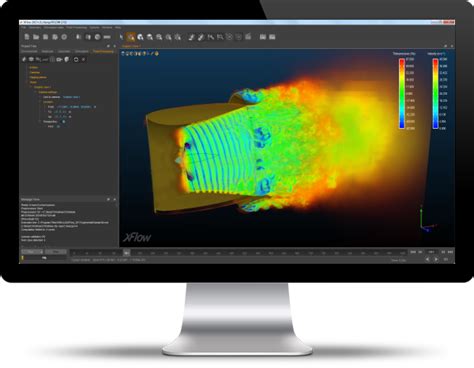Image resolution: width=474 pixels, height=368 pixels.
Task: Click the first icon in the Project Tree toolbar
Action: 24,59
